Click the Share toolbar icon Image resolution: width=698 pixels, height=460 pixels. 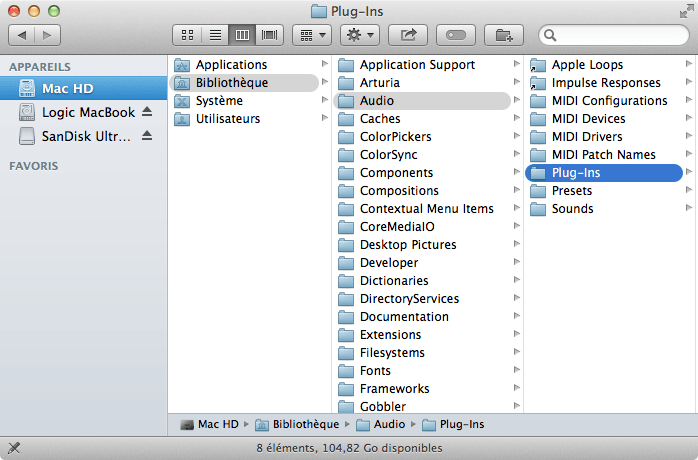408,35
